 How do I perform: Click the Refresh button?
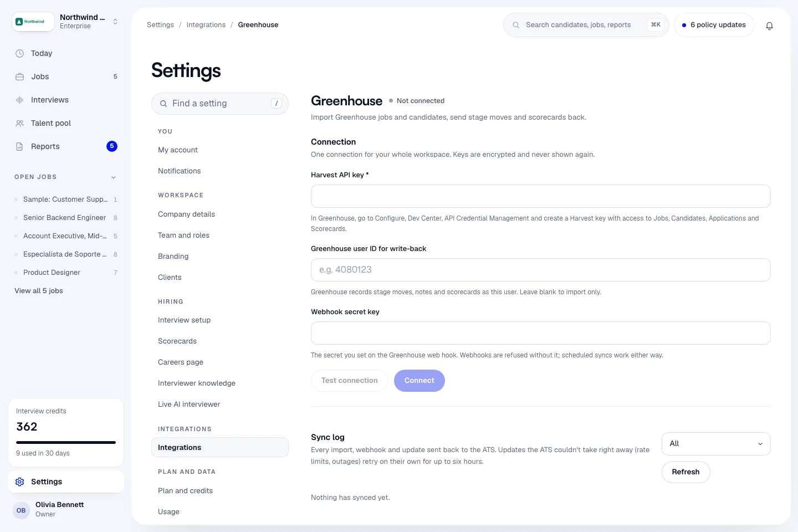[x=686, y=472]
